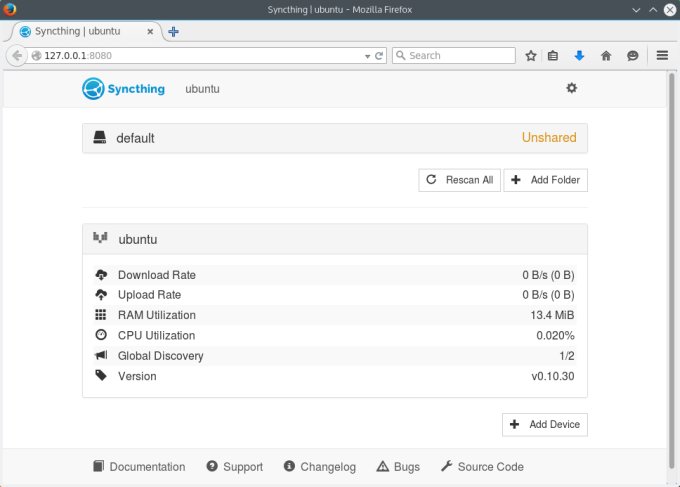
Task: Click the Documentation book icon
Action: point(98,466)
